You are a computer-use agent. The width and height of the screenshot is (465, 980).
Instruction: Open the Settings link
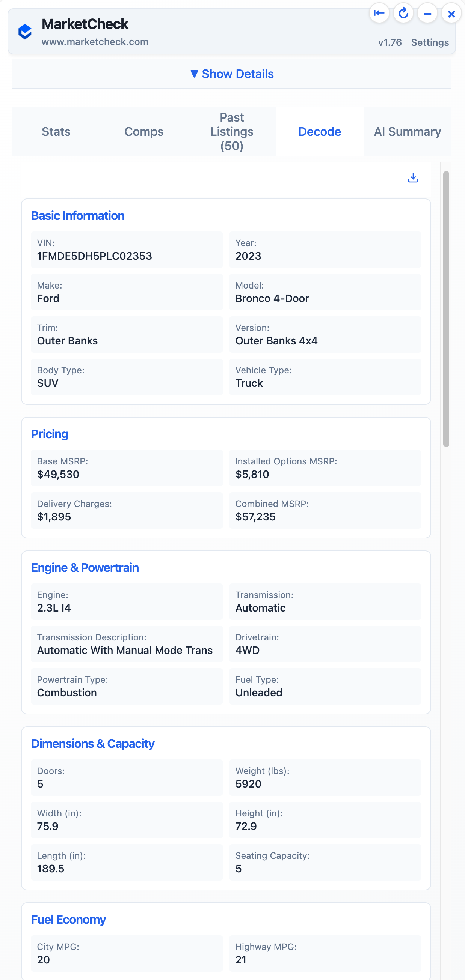coord(430,42)
